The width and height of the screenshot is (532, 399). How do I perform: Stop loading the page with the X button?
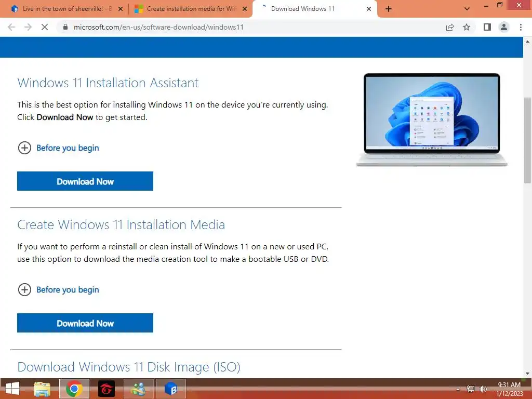point(45,27)
